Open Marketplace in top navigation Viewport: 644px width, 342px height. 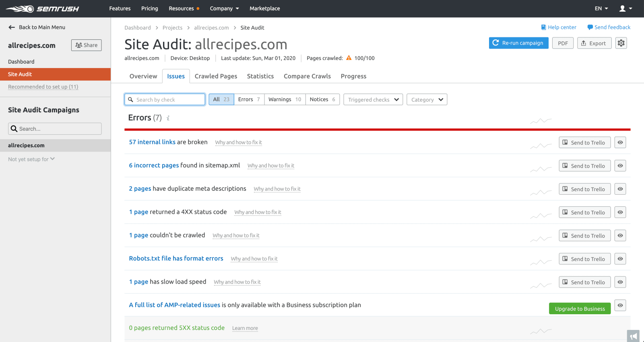264,8
